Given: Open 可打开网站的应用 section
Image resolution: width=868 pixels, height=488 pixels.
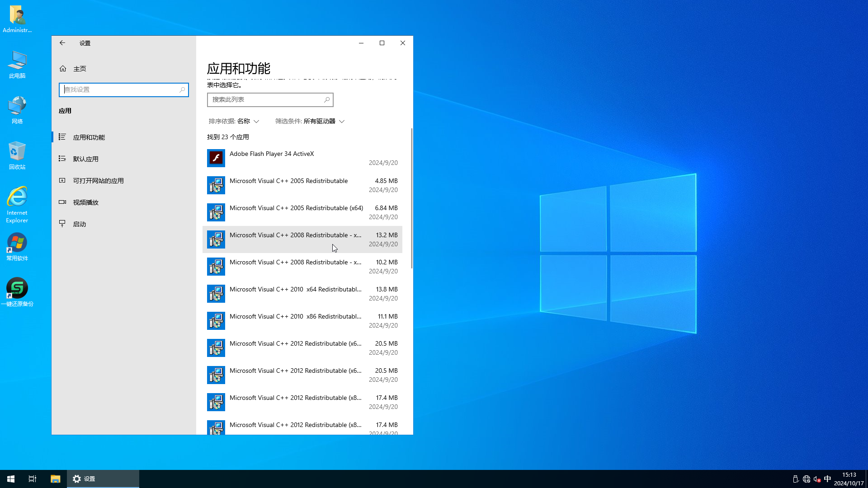Looking at the screenshot, I should (x=124, y=181).
